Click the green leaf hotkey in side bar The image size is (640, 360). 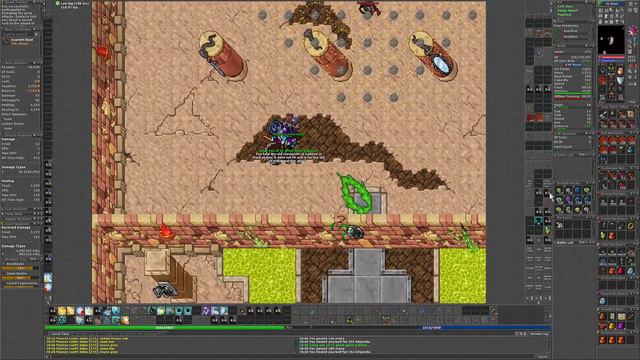(547, 229)
